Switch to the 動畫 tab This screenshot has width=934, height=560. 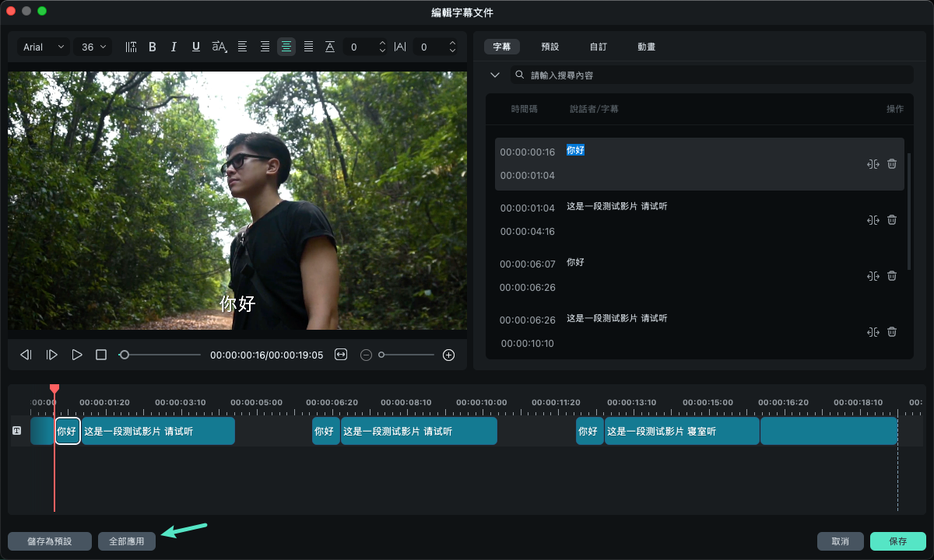646,47
